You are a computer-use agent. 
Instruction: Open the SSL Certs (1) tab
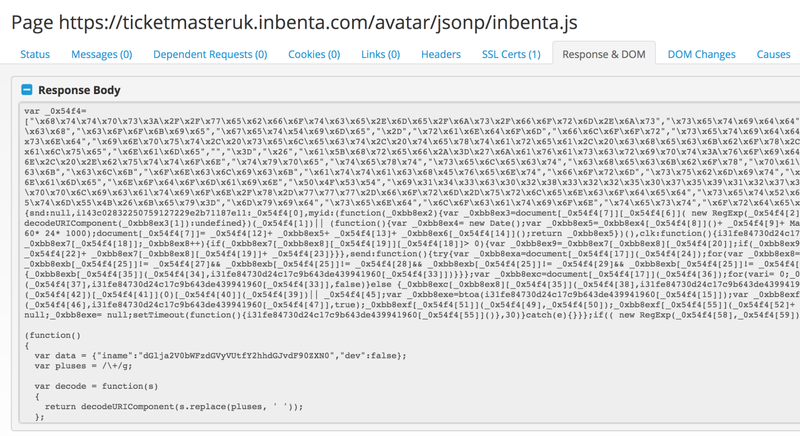[511, 54]
